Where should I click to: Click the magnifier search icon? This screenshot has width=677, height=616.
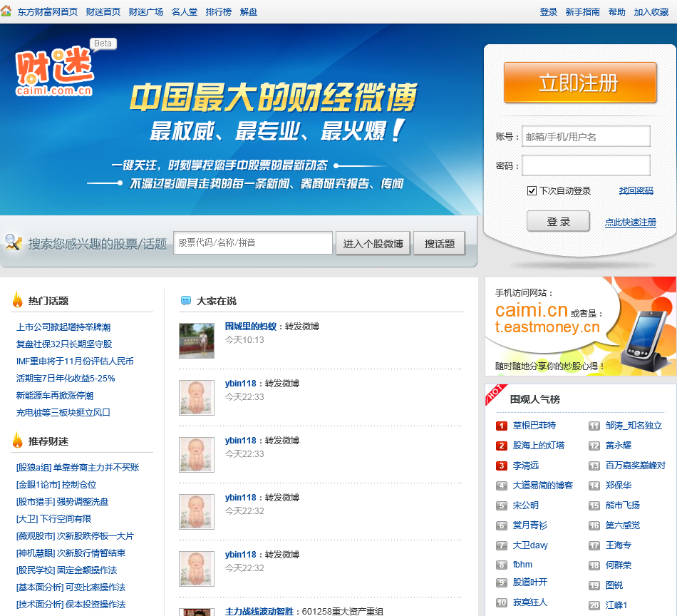point(14,242)
